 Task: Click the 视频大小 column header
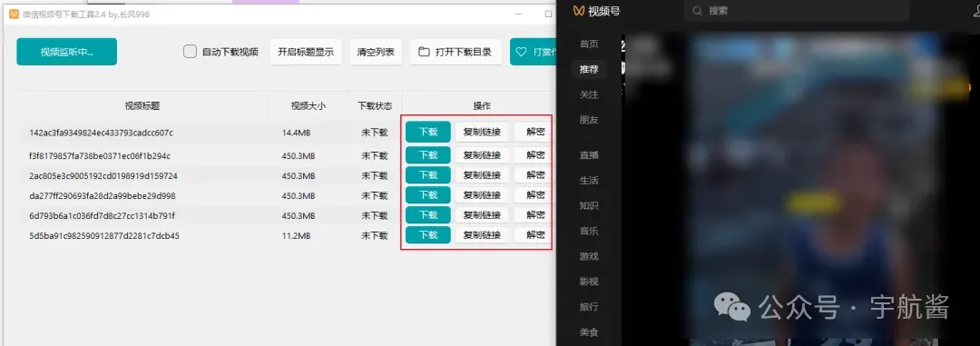(x=309, y=105)
